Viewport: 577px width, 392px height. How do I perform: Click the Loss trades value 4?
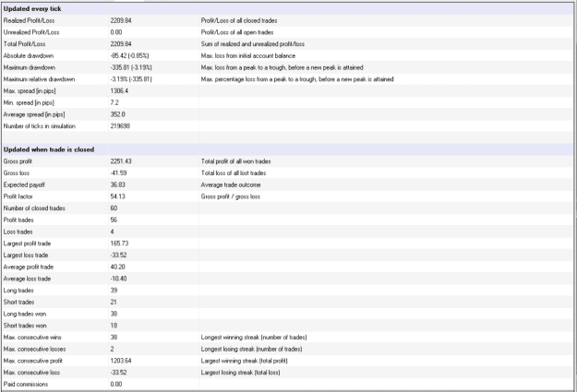tap(113, 232)
